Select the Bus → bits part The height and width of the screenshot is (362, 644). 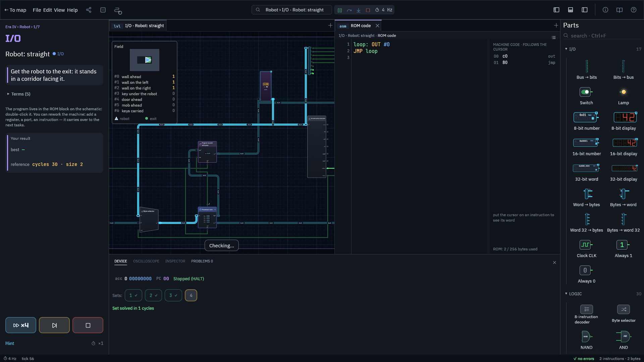tap(586, 70)
